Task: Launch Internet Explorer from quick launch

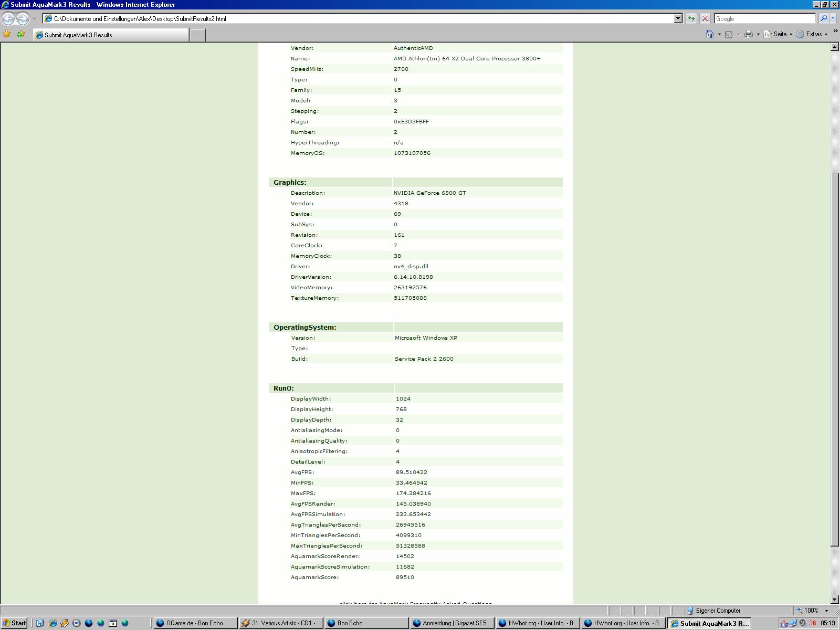Action: tap(52, 623)
